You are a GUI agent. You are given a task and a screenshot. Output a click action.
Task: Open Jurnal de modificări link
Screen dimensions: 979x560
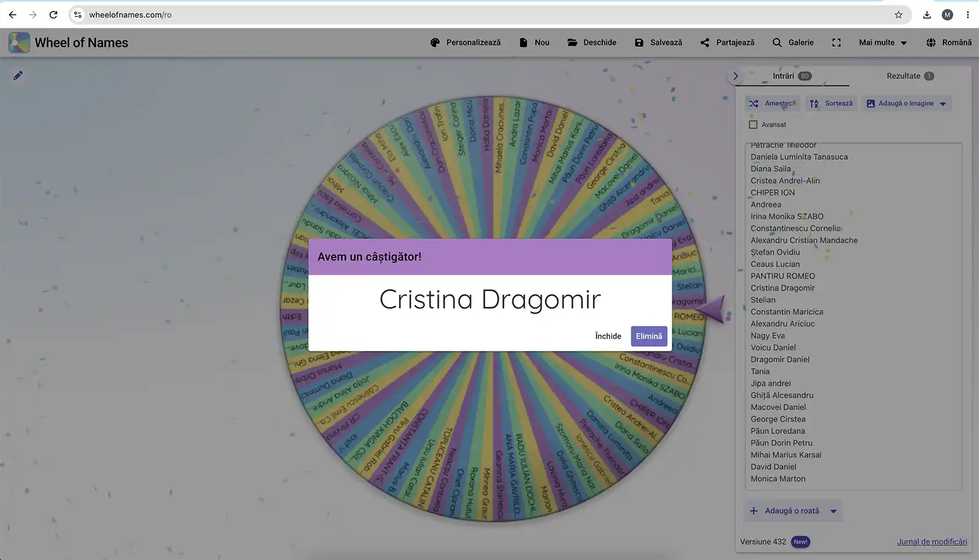tap(932, 542)
